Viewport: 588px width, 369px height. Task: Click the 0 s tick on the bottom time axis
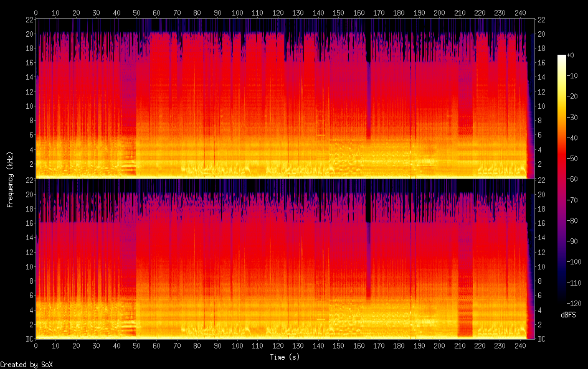point(36,345)
